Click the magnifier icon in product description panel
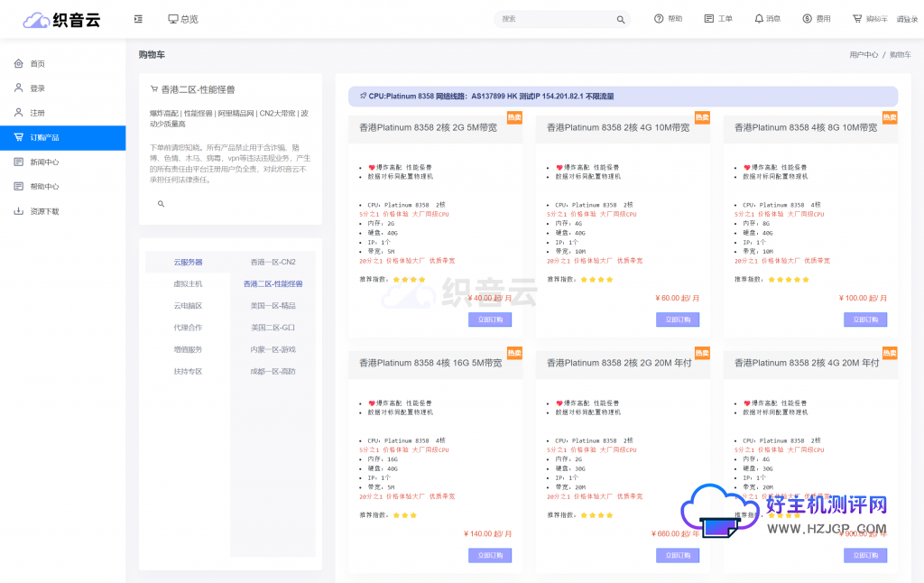924x583 pixels. (161, 203)
